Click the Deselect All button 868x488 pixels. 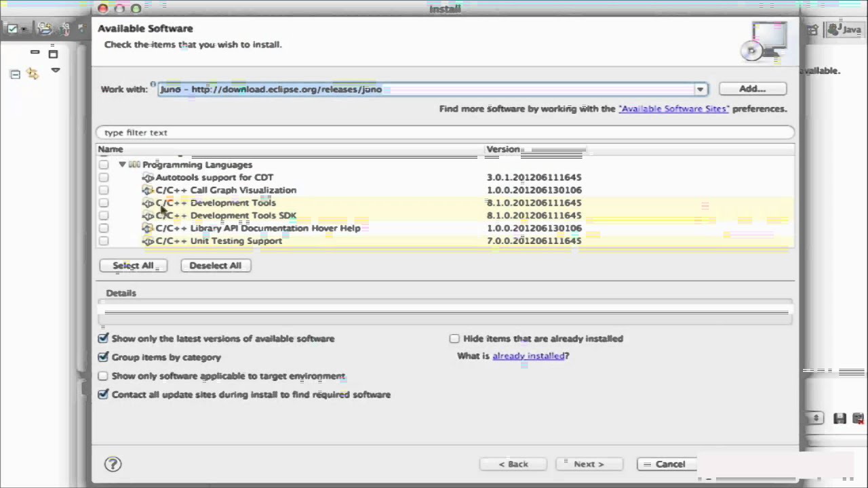(216, 266)
